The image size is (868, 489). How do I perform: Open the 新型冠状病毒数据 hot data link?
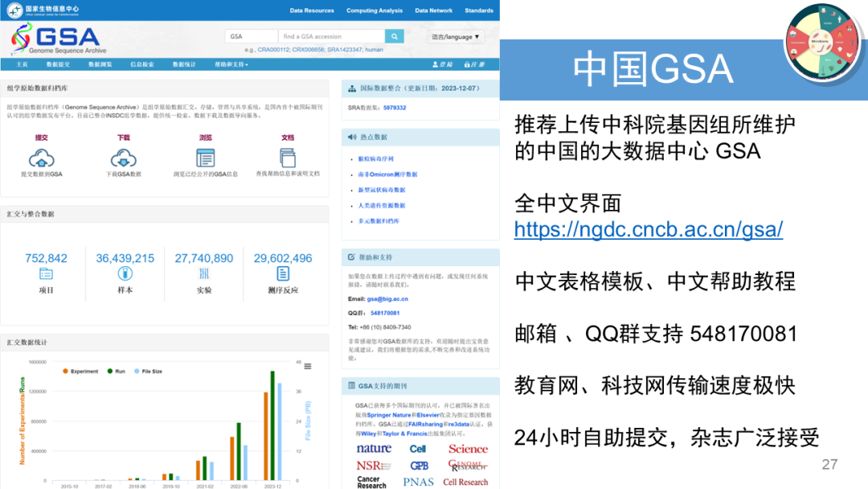pyautogui.click(x=382, y=190)
